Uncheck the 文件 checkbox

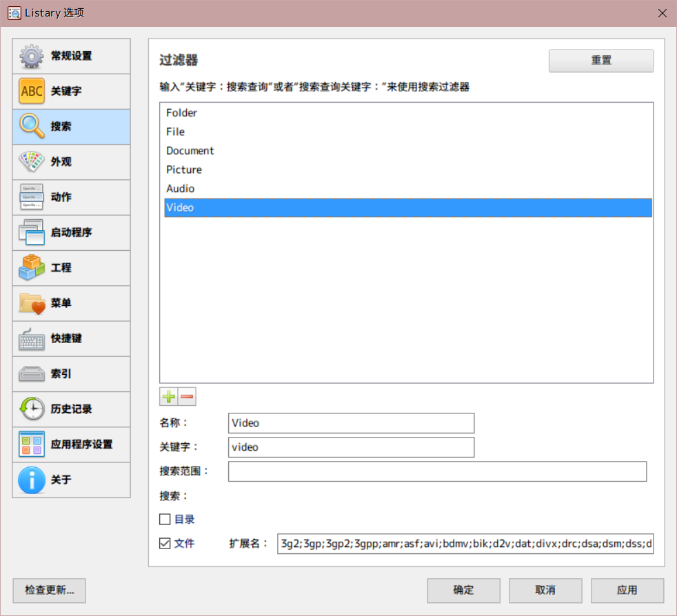(165, 543)
